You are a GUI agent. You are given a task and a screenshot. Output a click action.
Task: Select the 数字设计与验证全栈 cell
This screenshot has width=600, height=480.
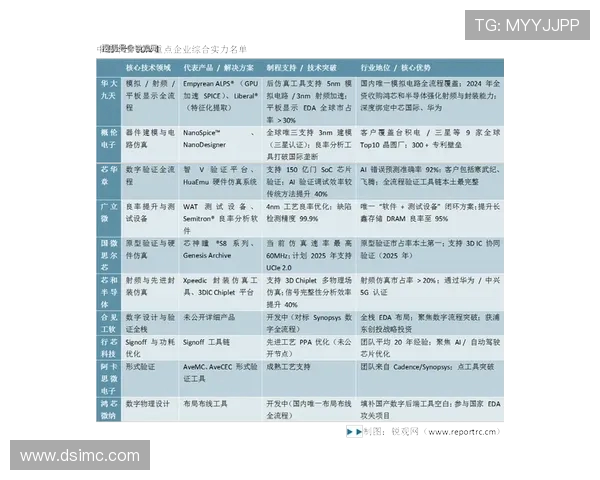pos(150,323)
